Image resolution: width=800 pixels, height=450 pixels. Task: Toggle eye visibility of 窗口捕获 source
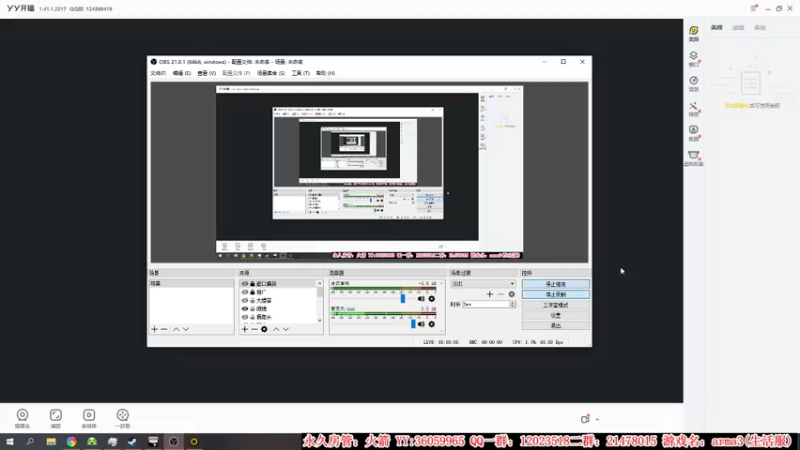(x=245, y=284)
